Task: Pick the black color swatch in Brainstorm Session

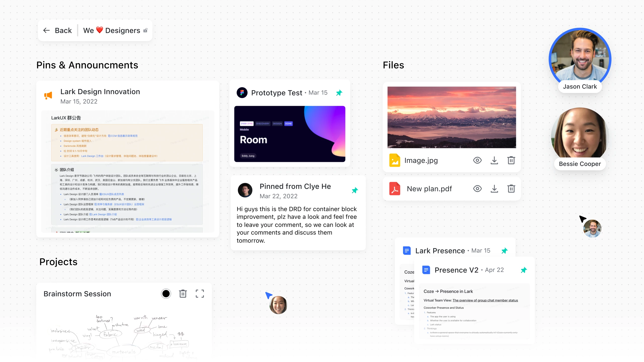Action: tap(166, 293)
